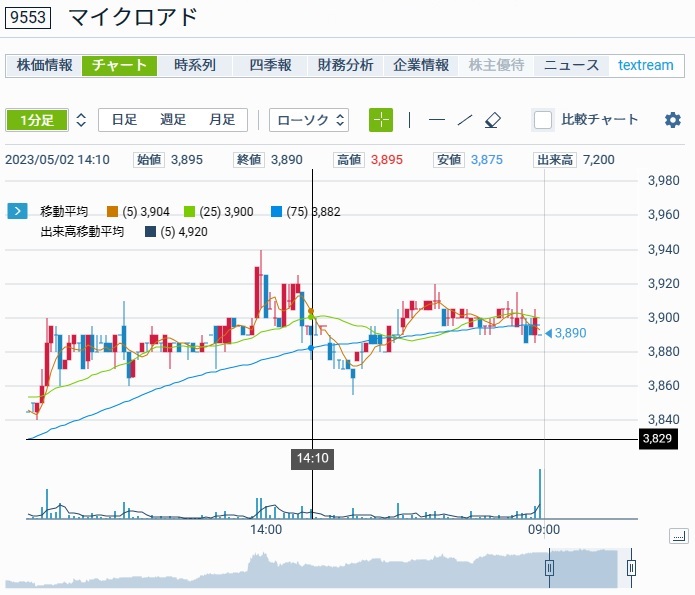Click the eraser tool icon
Viewport: 695px width, 595px height.
491,120
